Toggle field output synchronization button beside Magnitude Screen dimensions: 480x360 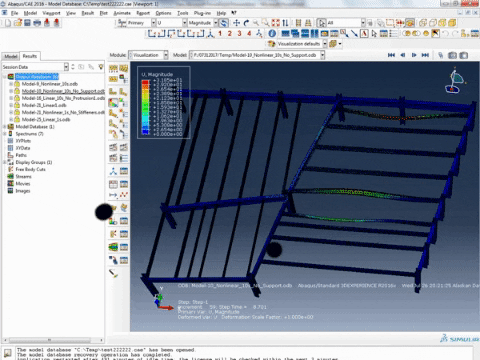[224, 23]
